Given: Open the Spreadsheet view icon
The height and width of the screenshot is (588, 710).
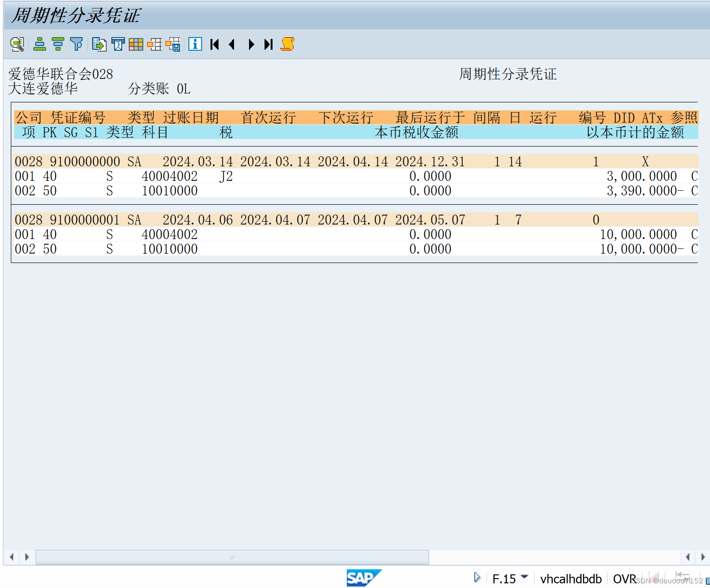Looking at the screenshot, I should click(135, 44).
